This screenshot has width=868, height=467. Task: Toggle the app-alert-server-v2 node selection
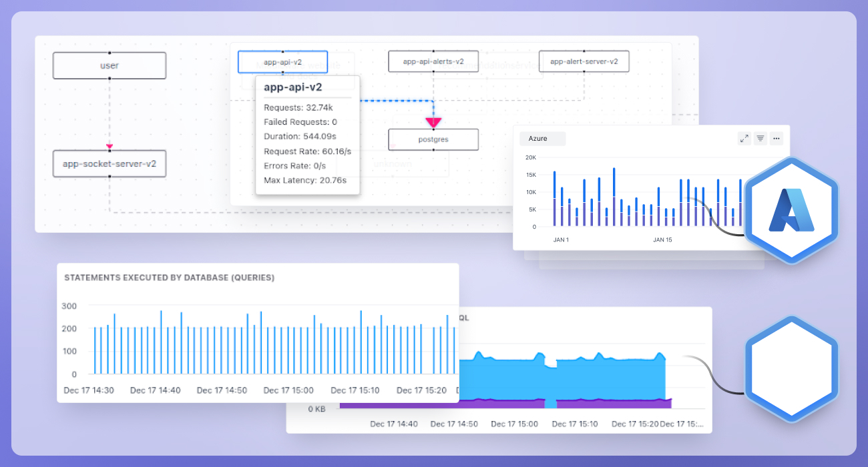584,61
